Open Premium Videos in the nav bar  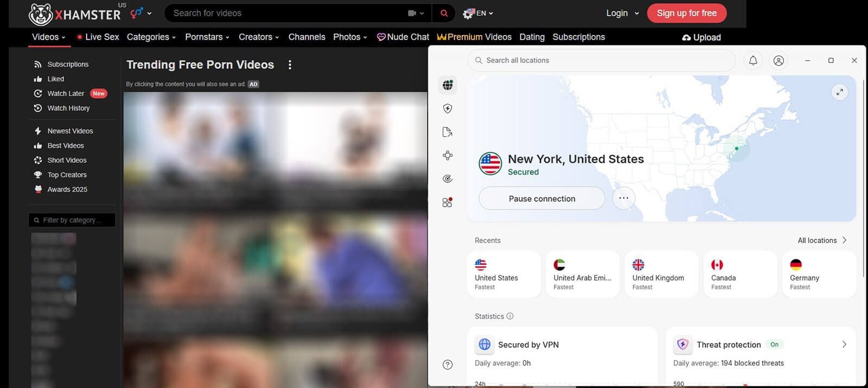(x=474, y=37)
